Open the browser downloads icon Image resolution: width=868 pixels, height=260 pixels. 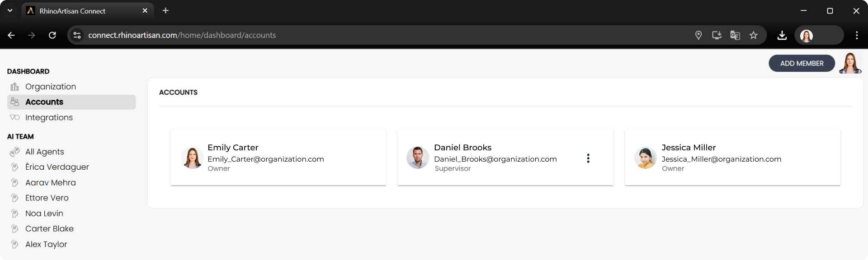coord(782,35)
